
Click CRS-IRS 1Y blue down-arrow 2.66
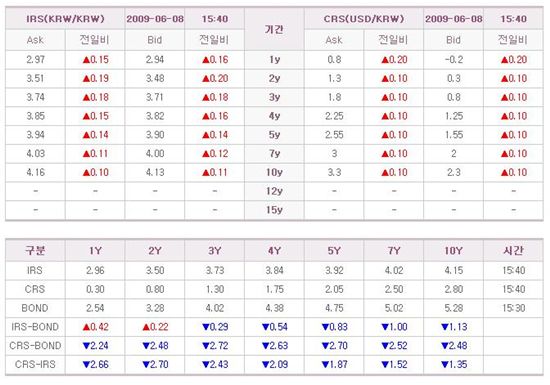point(95,365)
